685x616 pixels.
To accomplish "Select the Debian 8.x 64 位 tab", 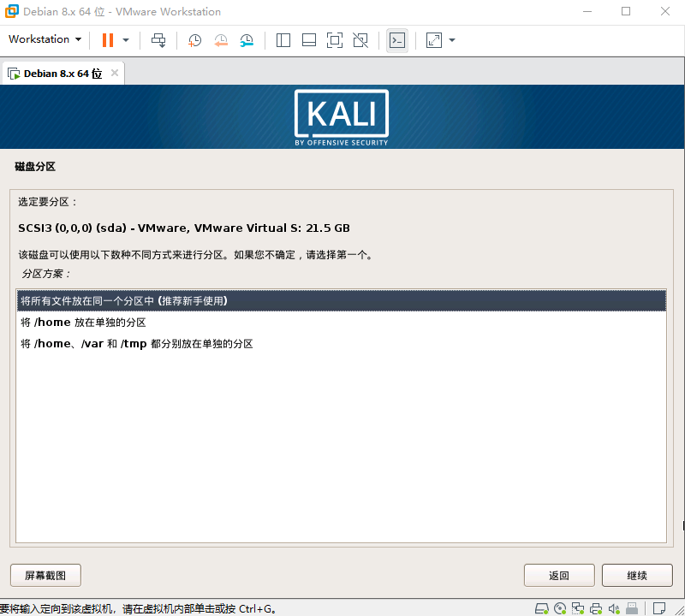I will [63, 74].
